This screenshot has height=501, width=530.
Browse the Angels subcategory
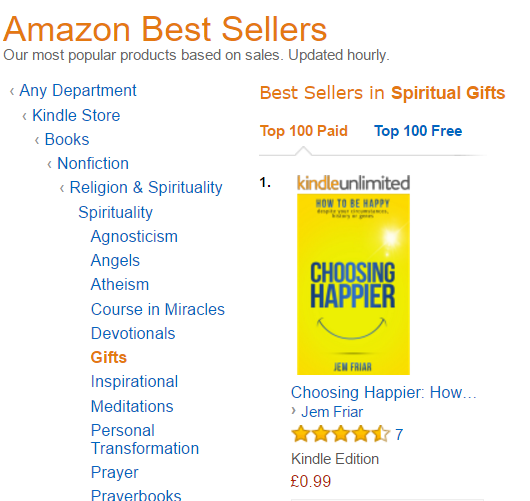click(x=115, y=260)
